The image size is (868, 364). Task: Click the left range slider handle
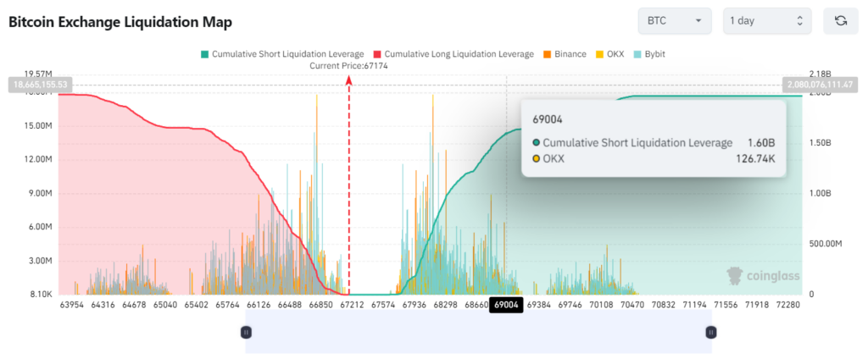click(247, 332)
